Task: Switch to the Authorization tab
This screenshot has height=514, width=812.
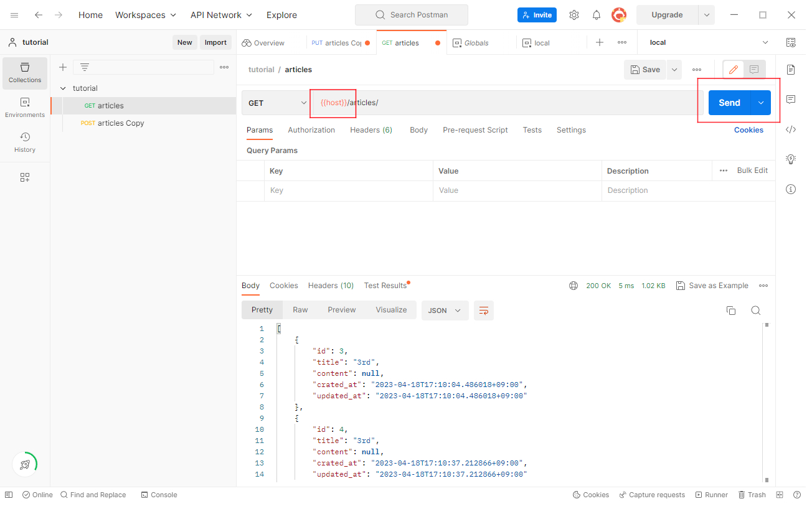Action: [311, 130]
